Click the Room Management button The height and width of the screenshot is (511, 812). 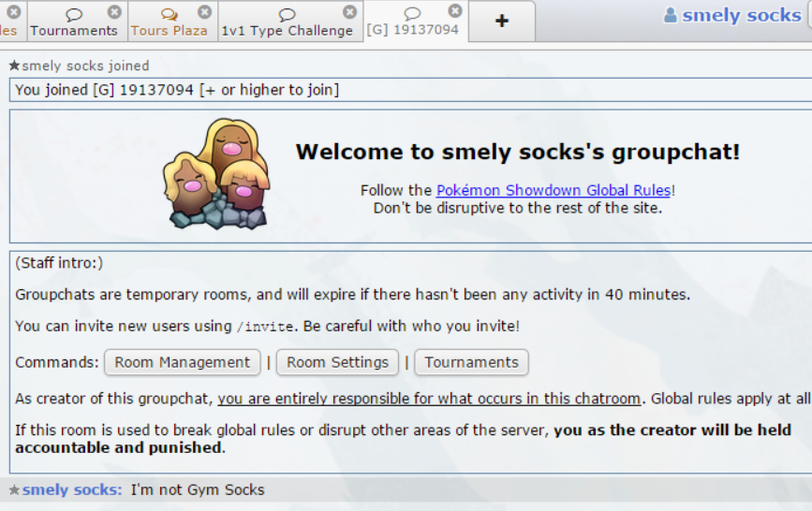(183, 362)
